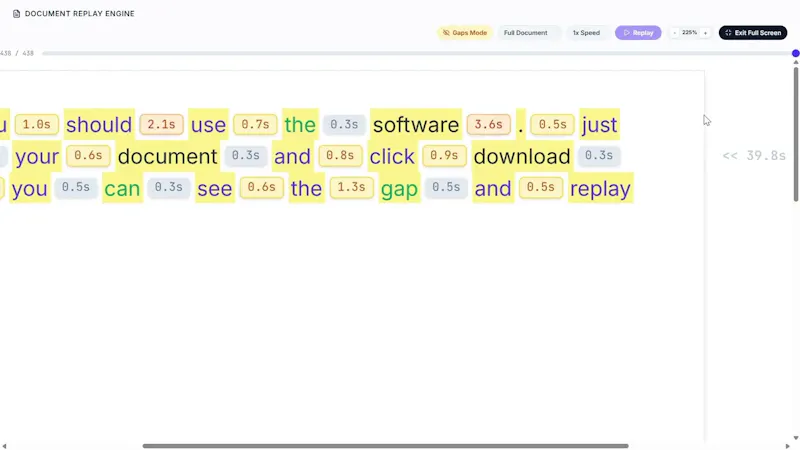The height and width of the screenshot is (450, 800).
Task: Click the vertical scrollbar down arrow
Action: point(795,438)
